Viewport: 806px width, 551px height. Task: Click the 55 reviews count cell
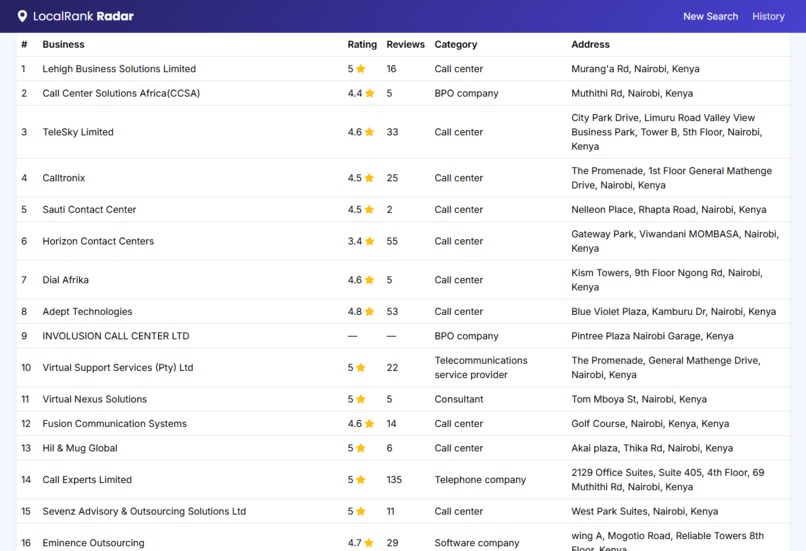click(x=392, y=241)
